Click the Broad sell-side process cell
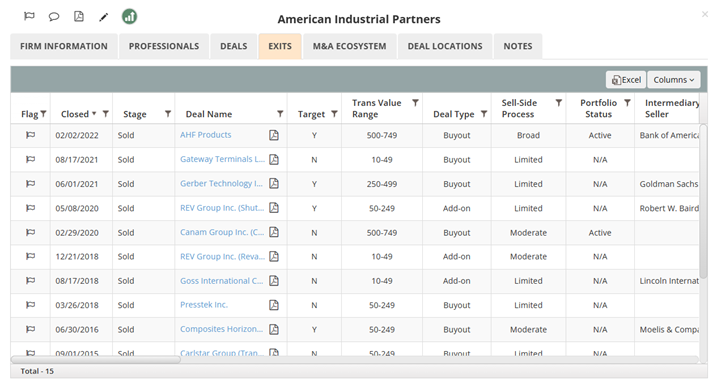This screenshot has width=717, height=380. point(528,135)
